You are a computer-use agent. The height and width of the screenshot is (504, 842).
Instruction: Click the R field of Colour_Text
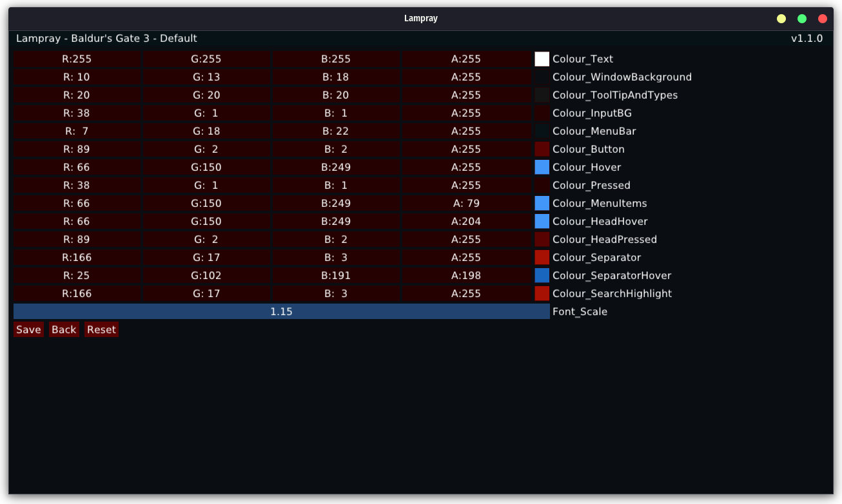pos(77,59)
